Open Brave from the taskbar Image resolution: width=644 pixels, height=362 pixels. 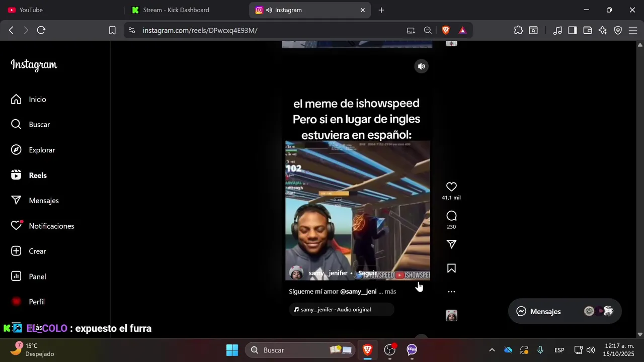click(x=368, y=350)
